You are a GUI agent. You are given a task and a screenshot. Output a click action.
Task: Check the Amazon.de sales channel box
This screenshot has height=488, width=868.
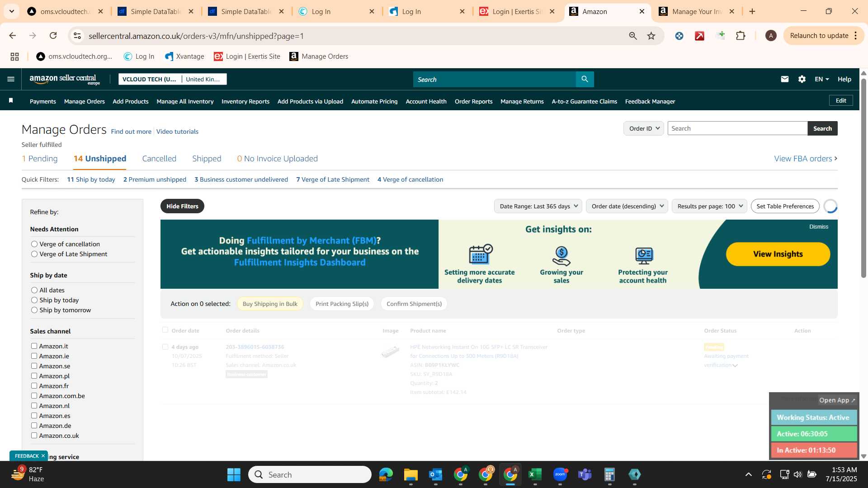coord(34,425)
